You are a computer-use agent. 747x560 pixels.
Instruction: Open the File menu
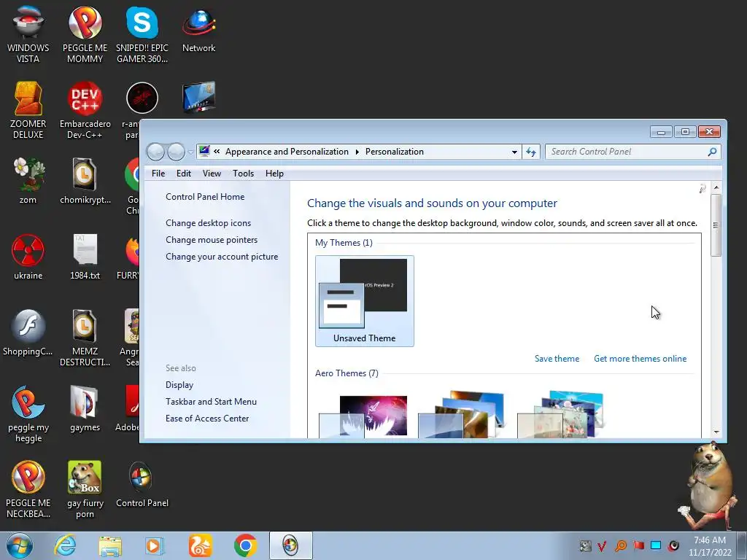158,174
